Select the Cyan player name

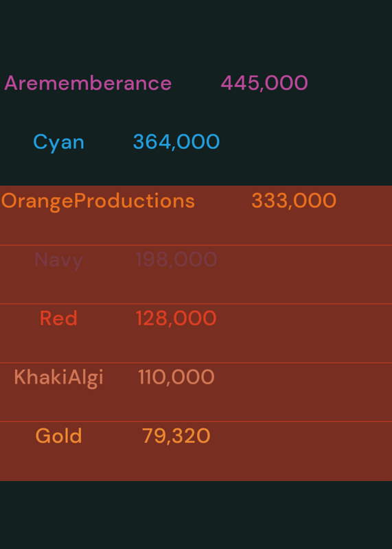[x=59, y=142]
